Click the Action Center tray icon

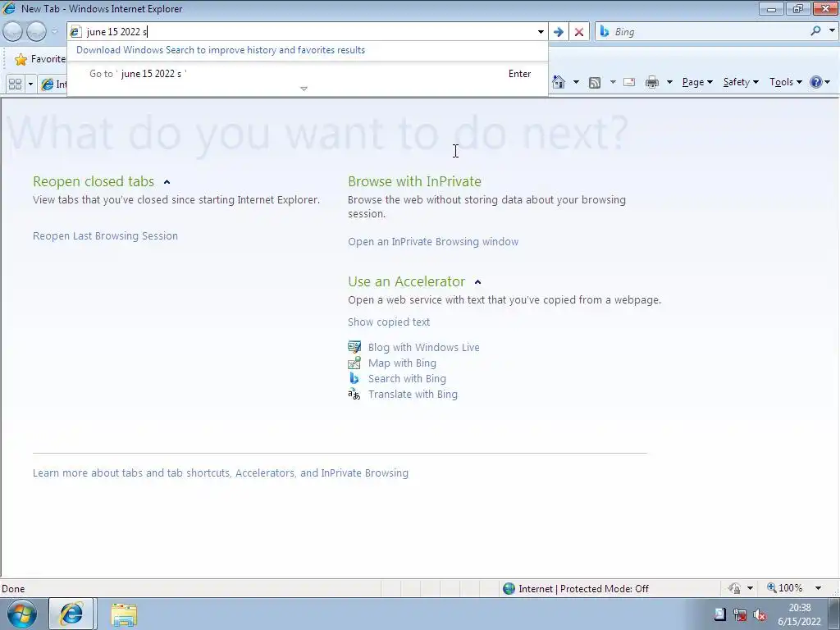click(x=720, y=614)
